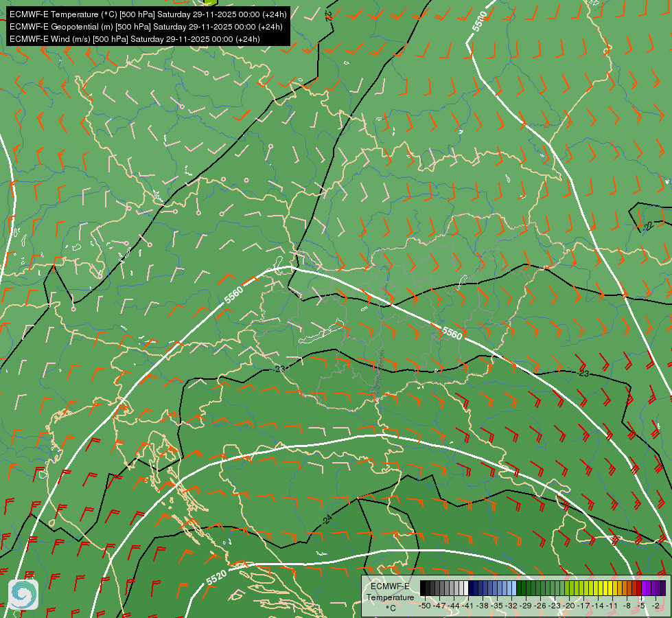Click the -23 value on the legend scale
672x618 pixels.
coord(555,606)
